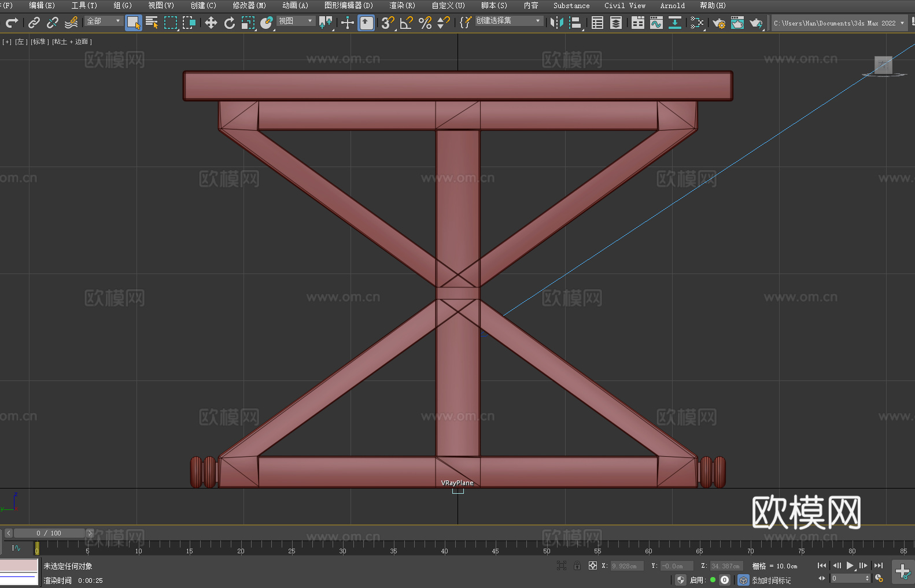This screenshot has width=915, height=588.
Task: Open the 渲染(R) menu
Action: (x=402, y=5)
